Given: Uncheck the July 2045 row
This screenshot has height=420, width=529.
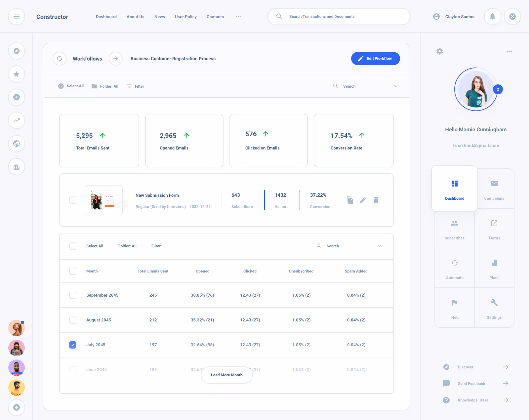Looking at the screenshot, I should 73,345.
